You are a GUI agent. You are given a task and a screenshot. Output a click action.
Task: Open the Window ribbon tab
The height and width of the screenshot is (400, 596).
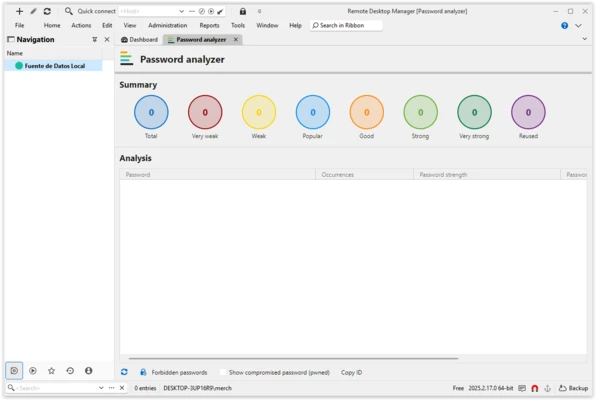coord(267,25)
